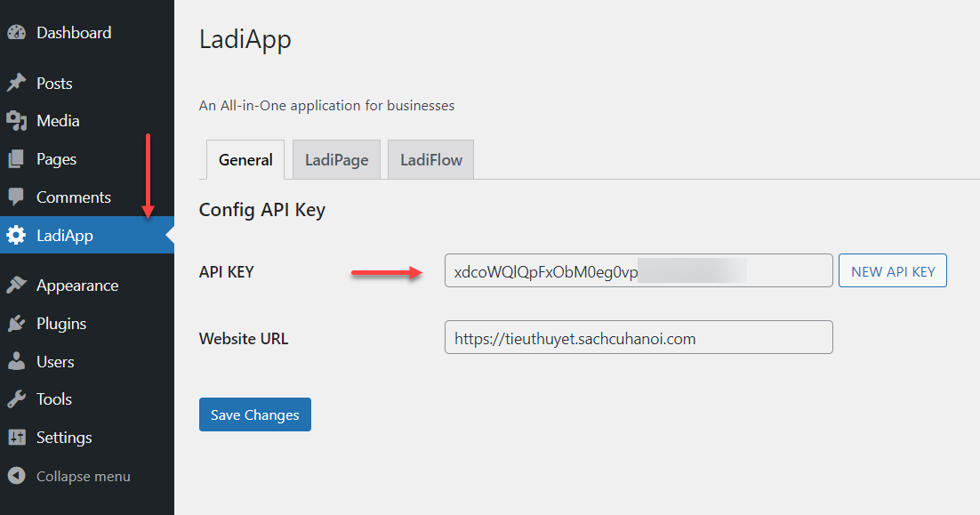Click the Settings sliders icon
This screenshot has height=515, width=980.
17,438
